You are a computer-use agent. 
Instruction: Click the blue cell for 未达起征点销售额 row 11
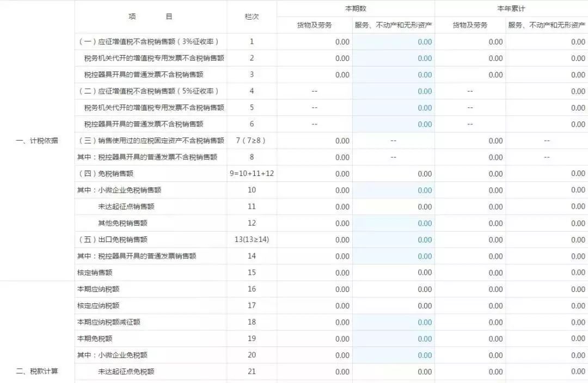394,206
